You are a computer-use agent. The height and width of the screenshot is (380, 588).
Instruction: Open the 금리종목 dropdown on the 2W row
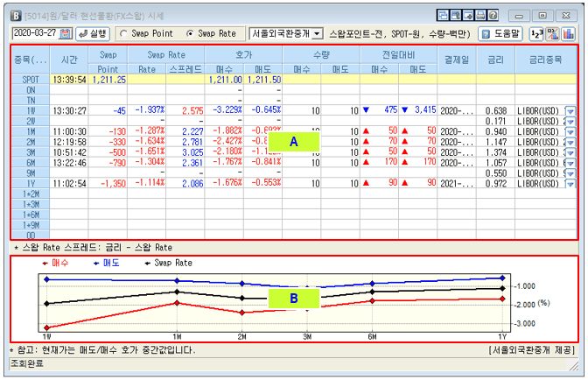click(570, 122)
